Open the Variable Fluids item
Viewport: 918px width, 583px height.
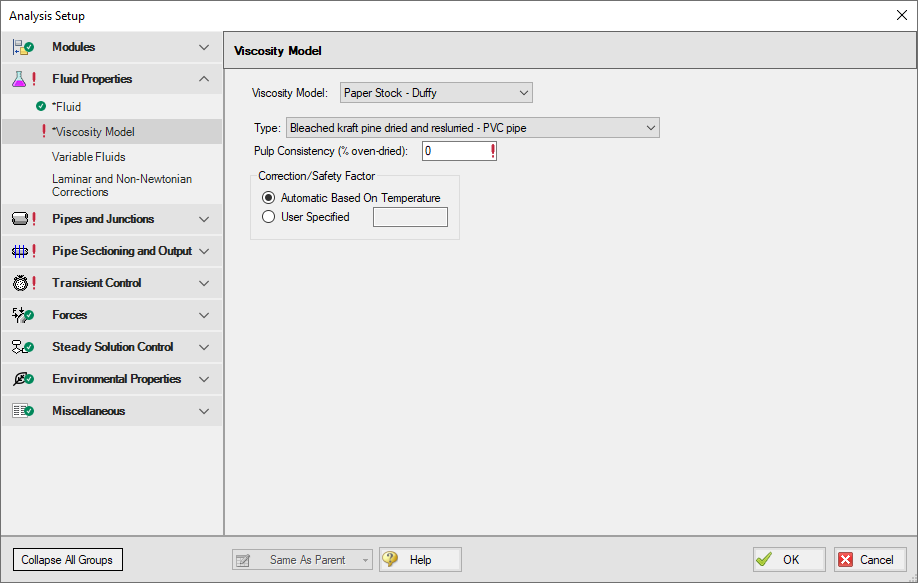coord(89,157)
